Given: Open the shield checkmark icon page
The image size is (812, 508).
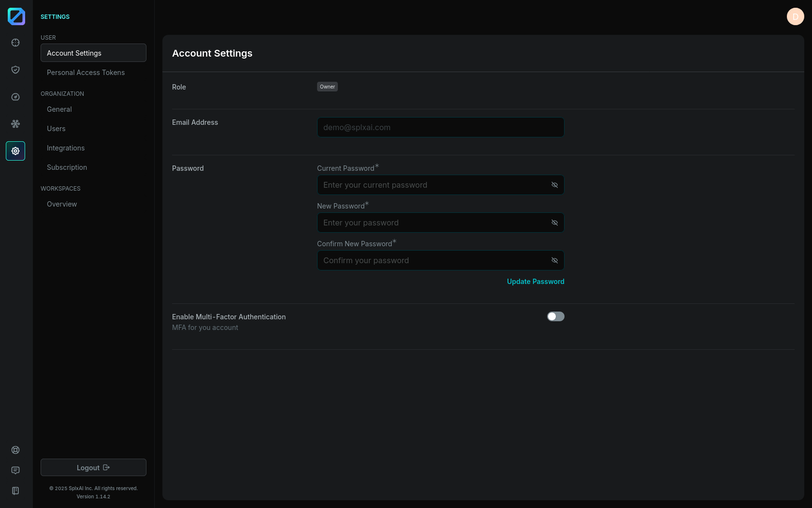Looking at the screenshot, I should coord(15,70).
